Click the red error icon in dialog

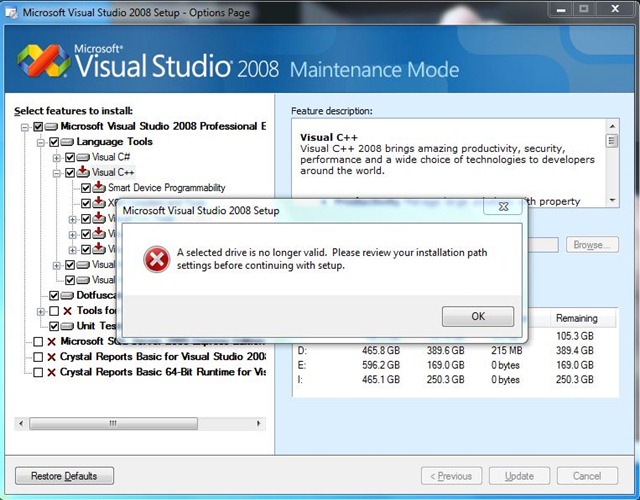pos(156,259)
